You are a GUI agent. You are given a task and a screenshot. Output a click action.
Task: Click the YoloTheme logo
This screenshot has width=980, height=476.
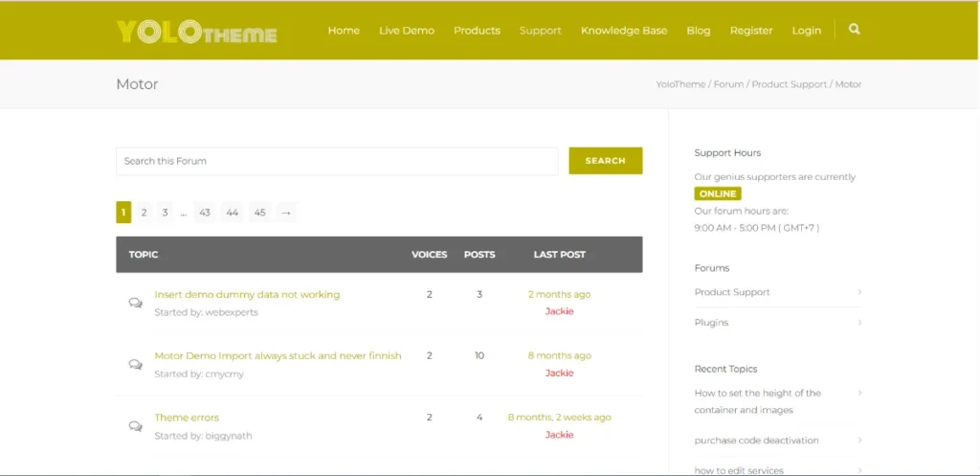[196, 33]
